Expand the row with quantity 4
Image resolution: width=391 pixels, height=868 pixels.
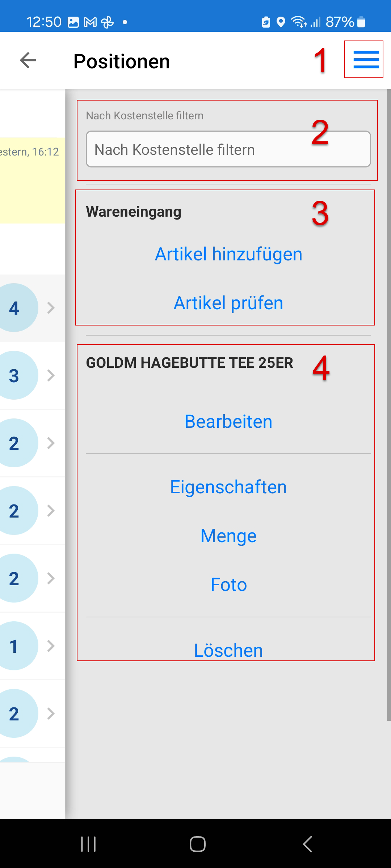pos(51,308)
